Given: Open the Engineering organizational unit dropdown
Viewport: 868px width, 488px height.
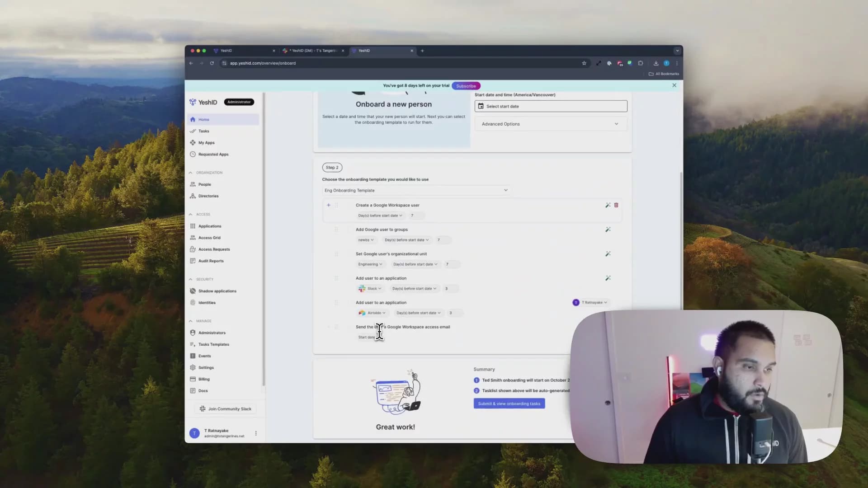Looking at the screenshot, I should click(x=370, y=264).
